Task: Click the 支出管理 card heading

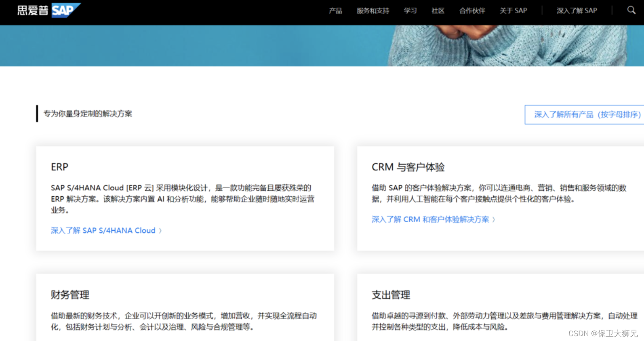Action: point(391,295)
